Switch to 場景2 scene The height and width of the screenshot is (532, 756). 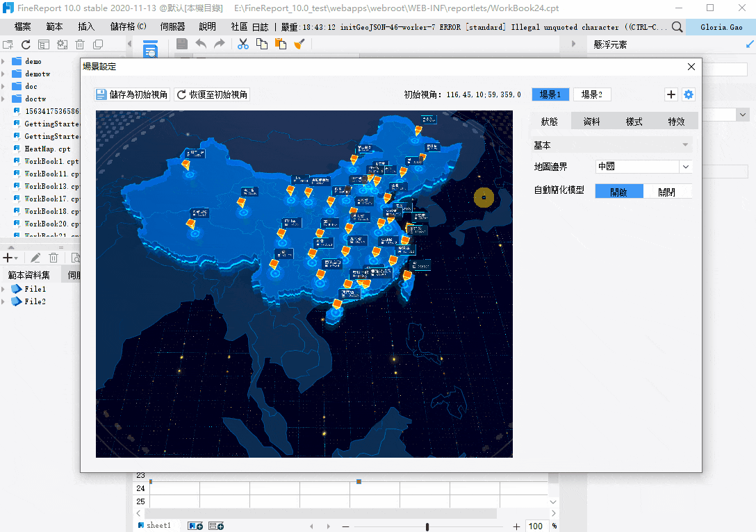point(591,95)
